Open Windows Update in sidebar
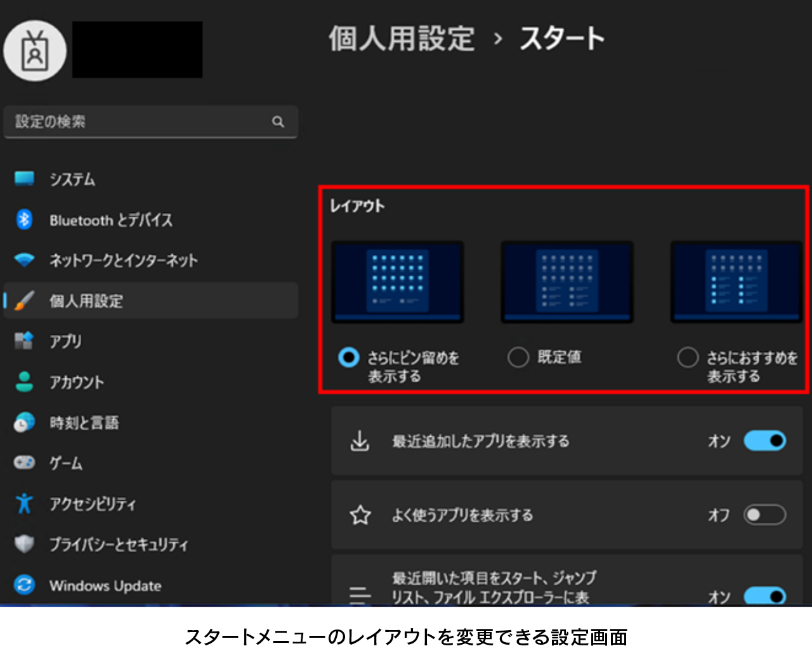The height and width of the screenshot is (646, 812). coord(105,585)
